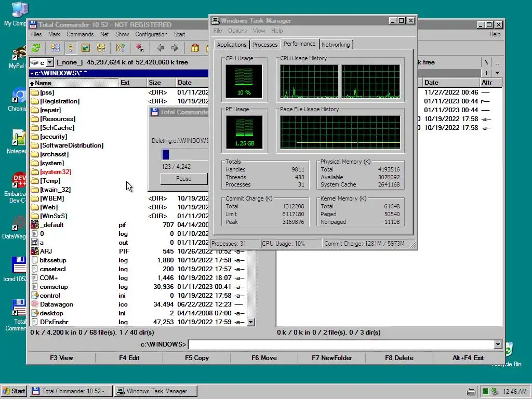Click right panel parent directory '..' button
This screenshot has height=399, width=532.
coord(497,62)
